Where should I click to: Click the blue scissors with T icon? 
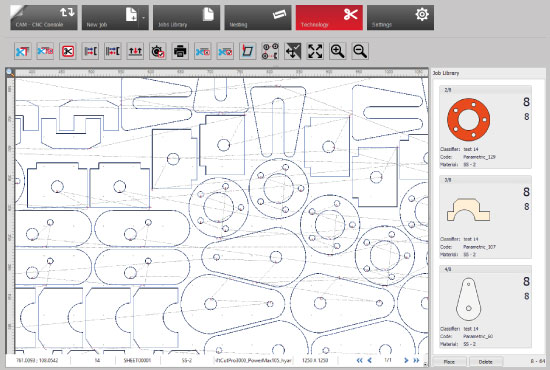[23, 52]
